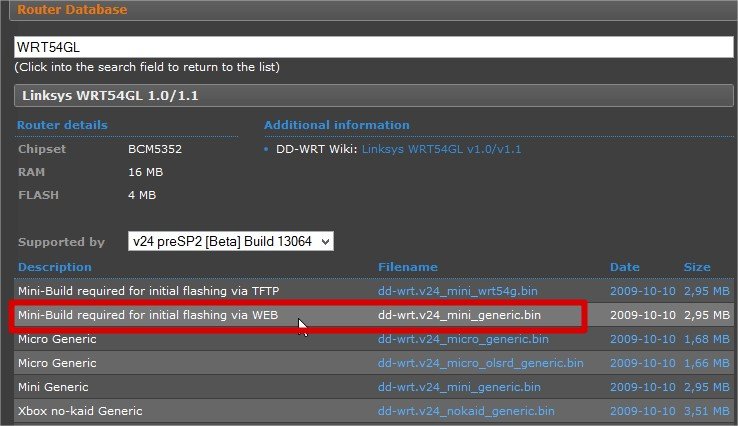Open the Linksys WRT54GL v1.0/v1.1 wiki link
738x426 pixels.
pyautogui.click(x=441, y=149)
